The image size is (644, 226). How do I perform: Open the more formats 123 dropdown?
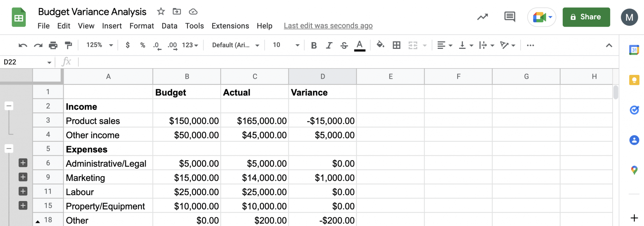point(190,45)
